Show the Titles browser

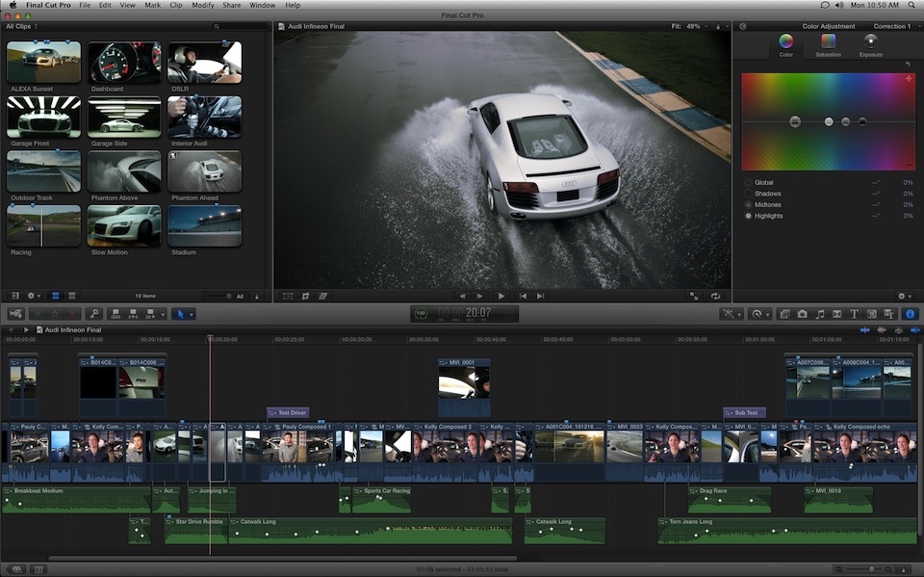[854, 312]
